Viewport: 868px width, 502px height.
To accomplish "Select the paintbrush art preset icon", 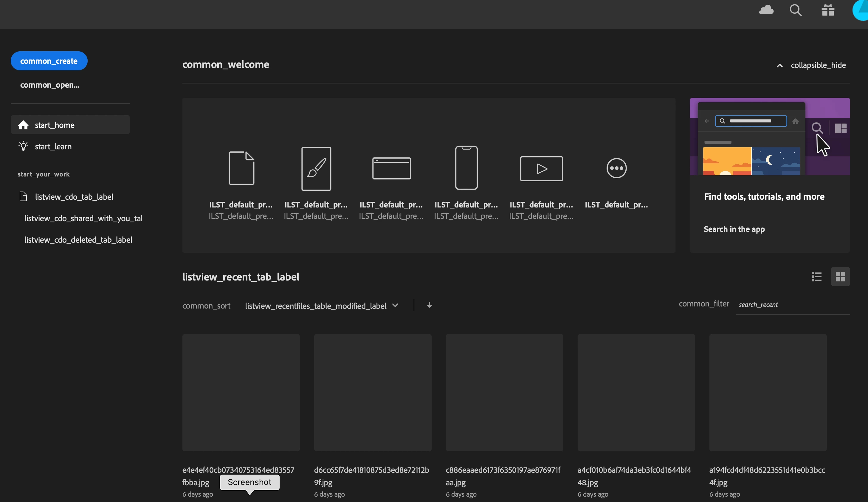I will [316, 168].
